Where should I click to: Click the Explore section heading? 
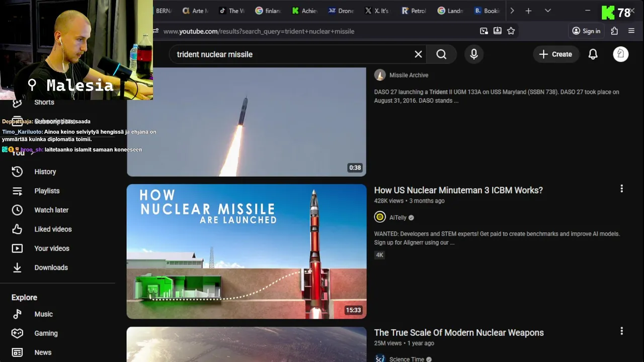pyautogui.click(x=24, y=298)
